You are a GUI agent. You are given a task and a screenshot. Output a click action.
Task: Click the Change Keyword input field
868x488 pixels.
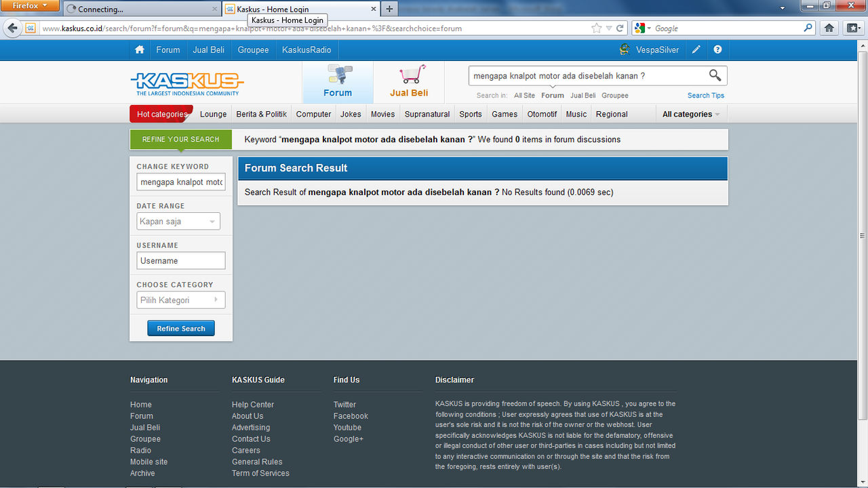point(181,182)
